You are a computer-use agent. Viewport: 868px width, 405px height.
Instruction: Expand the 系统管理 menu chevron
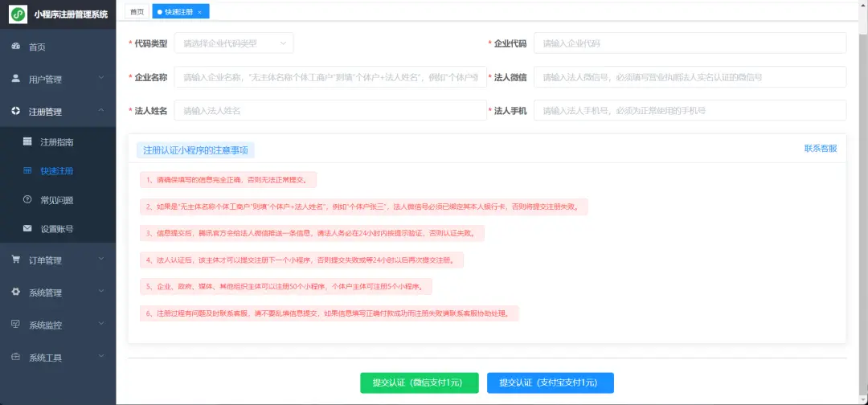(101, 291)
